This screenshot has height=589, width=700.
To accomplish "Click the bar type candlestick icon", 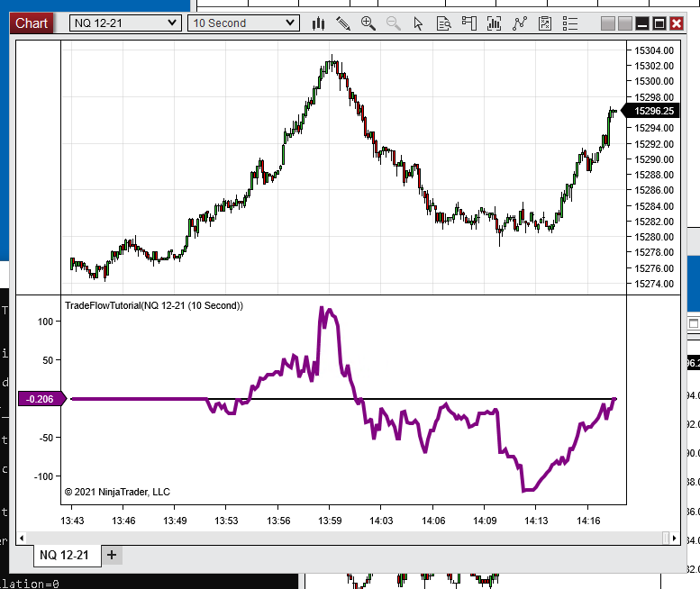I will [x=318, y=23].
